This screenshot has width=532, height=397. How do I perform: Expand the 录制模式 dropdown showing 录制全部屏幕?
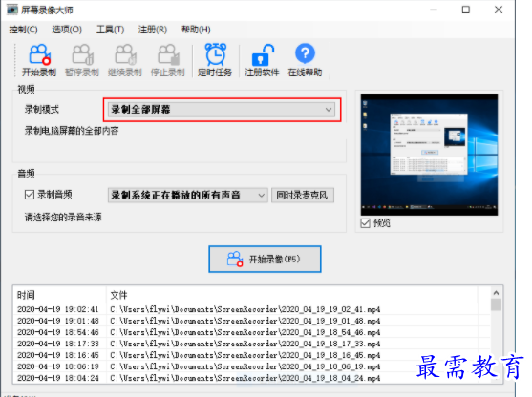[222, 110]
